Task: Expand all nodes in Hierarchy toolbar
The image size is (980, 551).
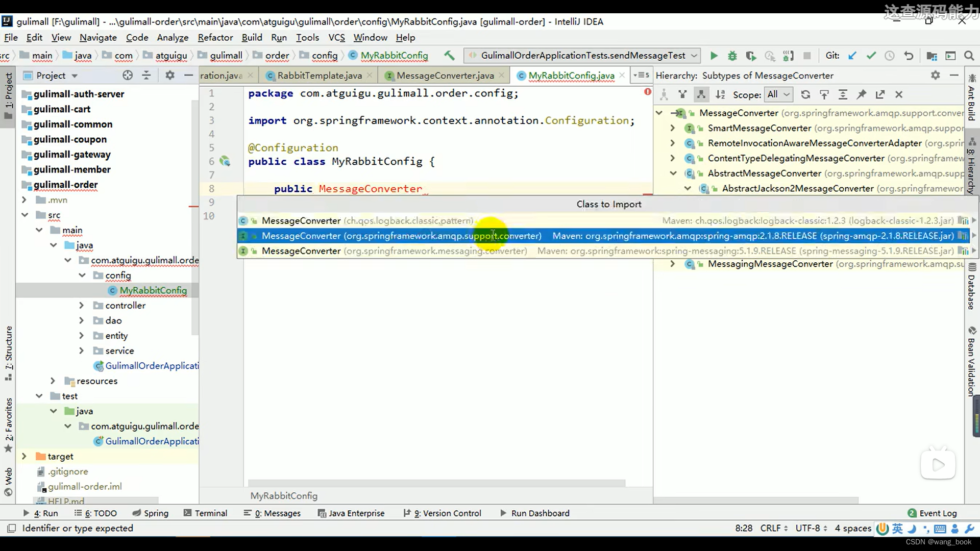Action: tap(843, 94)
